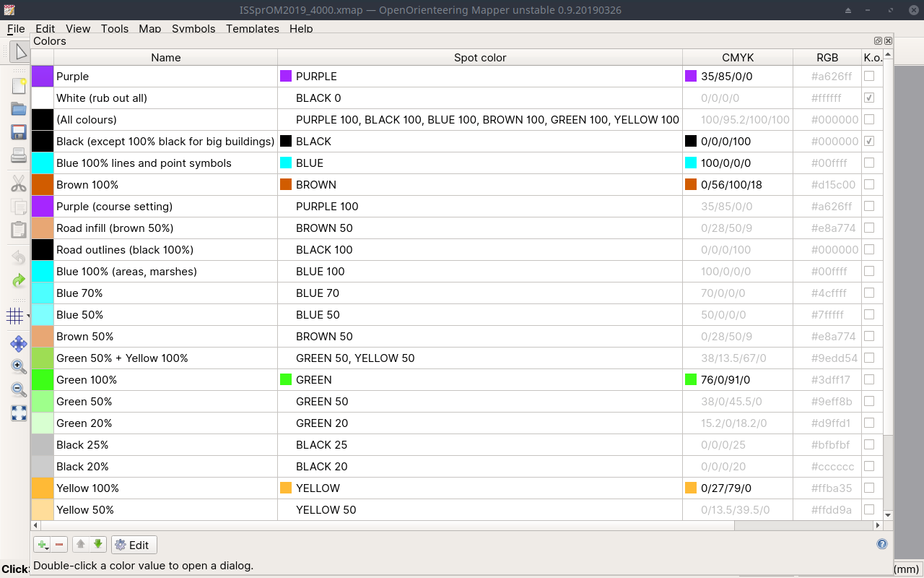Select the Edit objects arrow tool
924x578 pixels.
point(19,52)
